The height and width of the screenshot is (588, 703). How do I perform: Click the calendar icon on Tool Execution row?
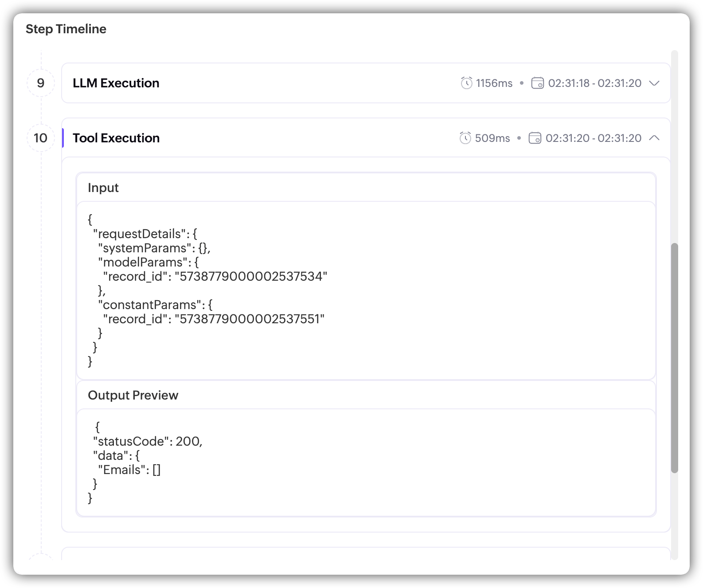coord(535,138)
